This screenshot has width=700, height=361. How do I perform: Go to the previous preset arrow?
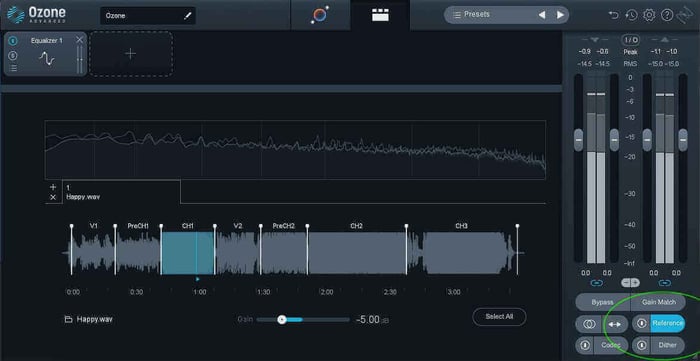542,15
